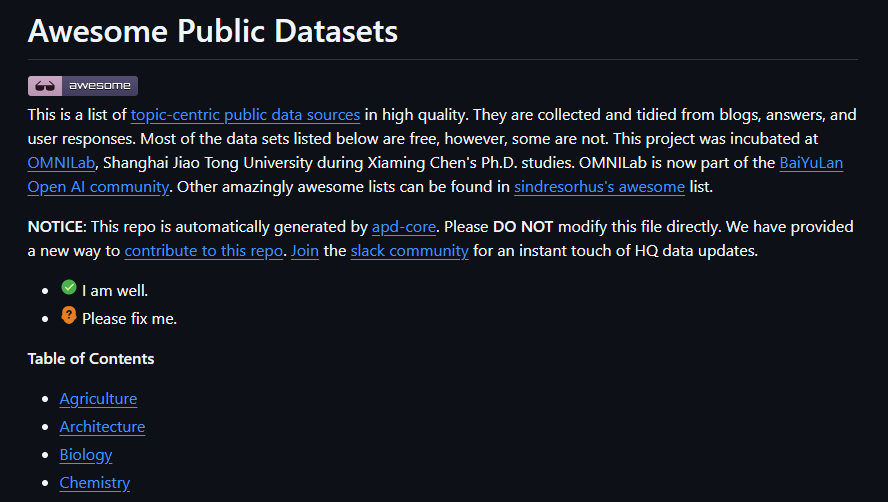888x502 pixels.
Task: Follow the Open AI community link
Action: point(98,187)
